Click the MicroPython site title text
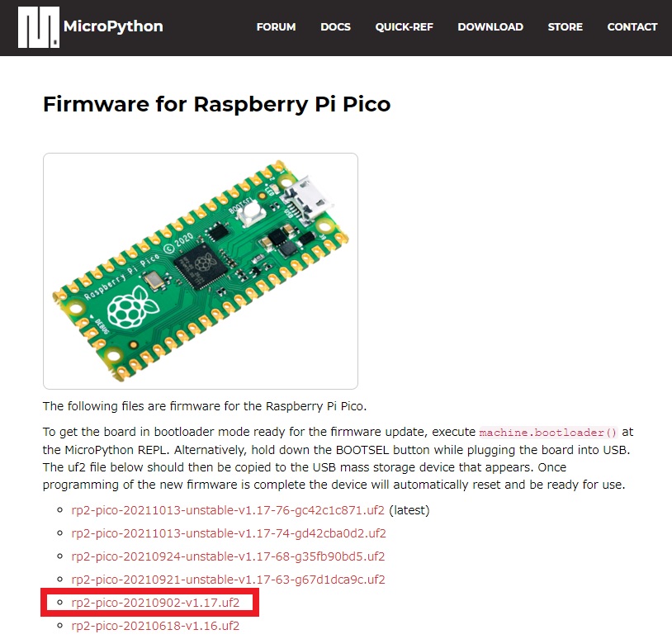Viewport: 672px width, 639px height. click(113, 26)
